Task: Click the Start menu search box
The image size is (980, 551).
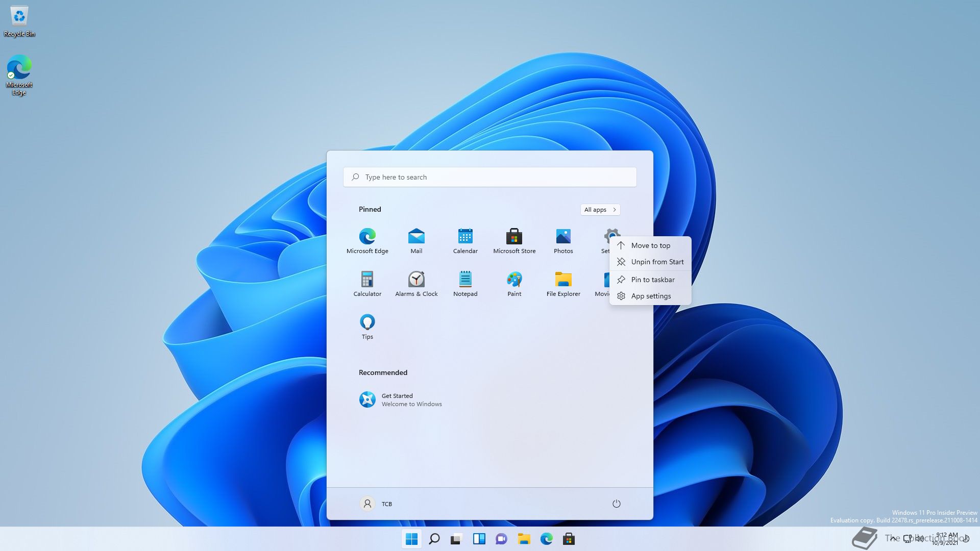Action: click(490, 177)
